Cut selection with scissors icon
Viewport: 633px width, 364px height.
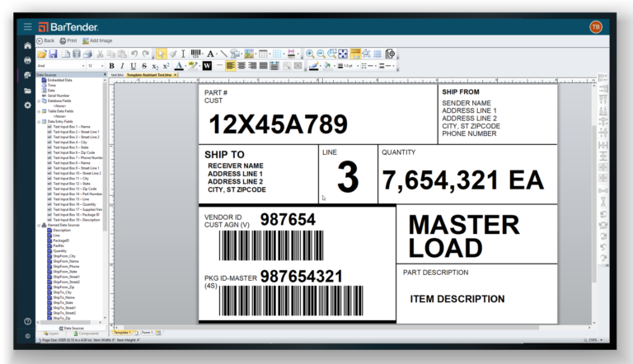coord(100,54)
